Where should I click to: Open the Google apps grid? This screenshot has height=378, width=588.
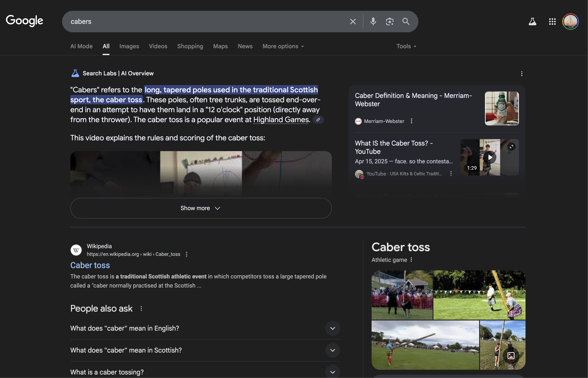pyautogui.click(x=552, y=22)
